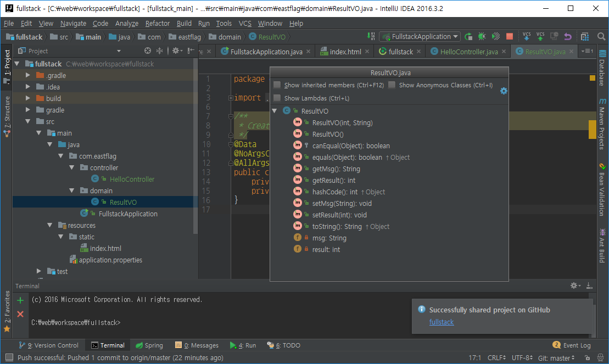Open the Database tool window
This screenshot has width=609, height=364.
[602, 68]
